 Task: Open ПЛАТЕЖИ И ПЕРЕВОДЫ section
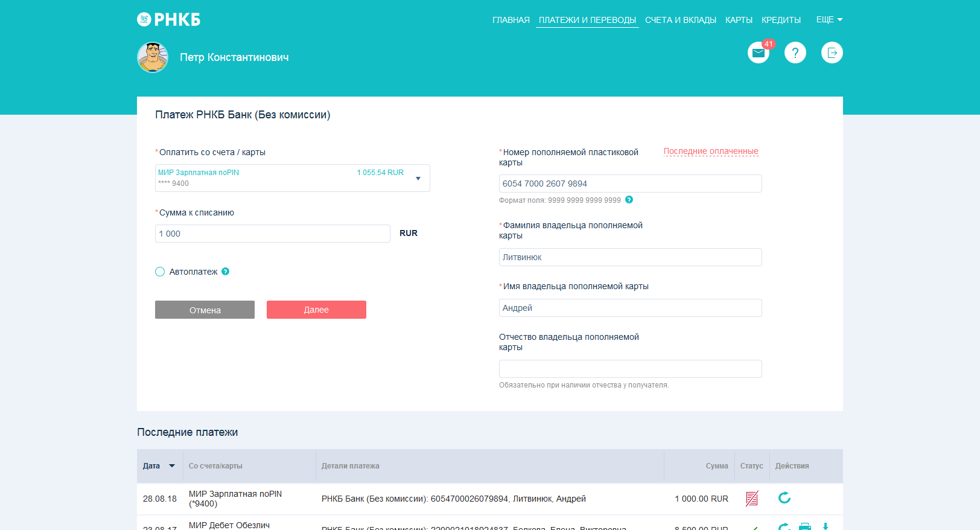[x=587, y=20]
